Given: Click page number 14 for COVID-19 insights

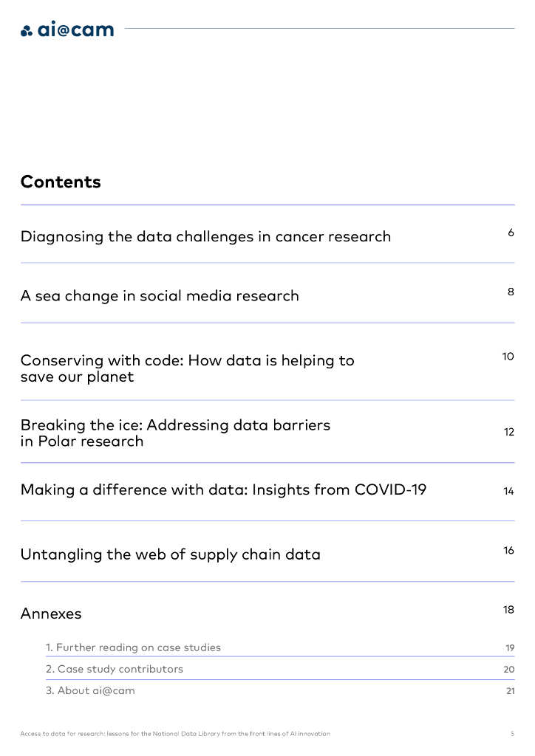Looking at the screenshot, I should pyautogui.click(x=508, y=491).
